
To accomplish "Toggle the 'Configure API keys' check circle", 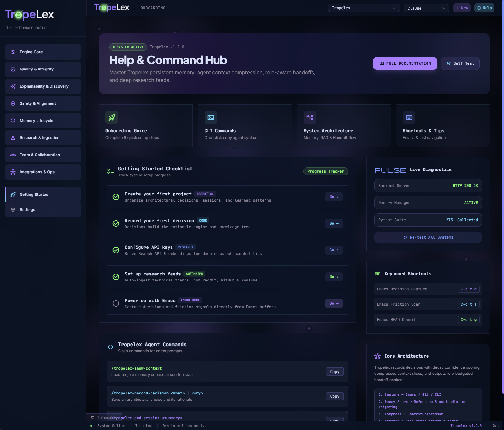I will pyautogui.click(x=116, y=250).
